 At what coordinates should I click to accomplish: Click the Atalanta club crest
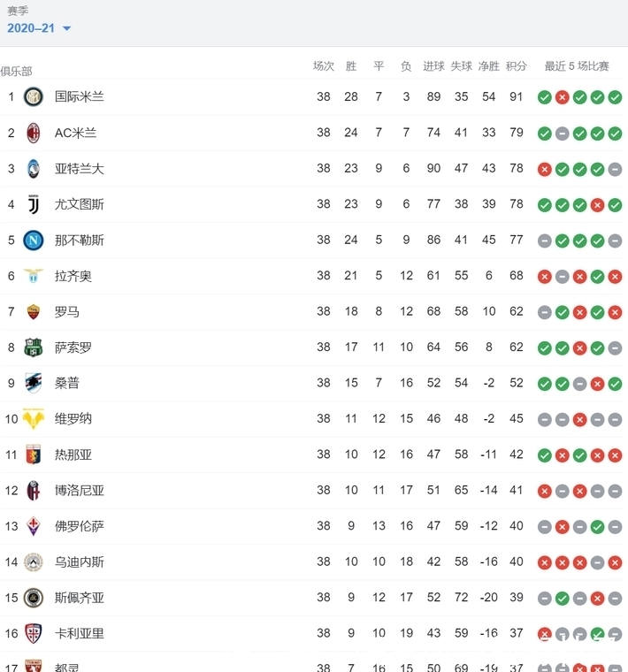tap(33, 168)
